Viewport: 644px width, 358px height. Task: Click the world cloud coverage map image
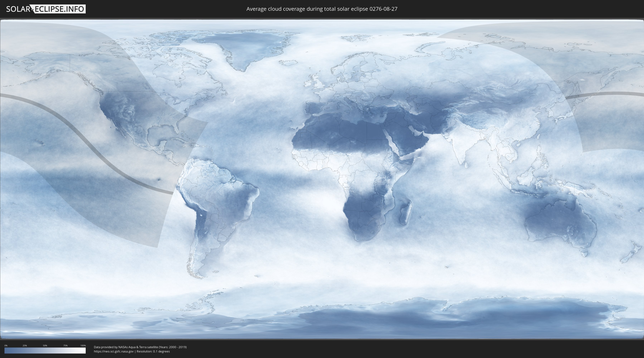click(x=322, y=179)
